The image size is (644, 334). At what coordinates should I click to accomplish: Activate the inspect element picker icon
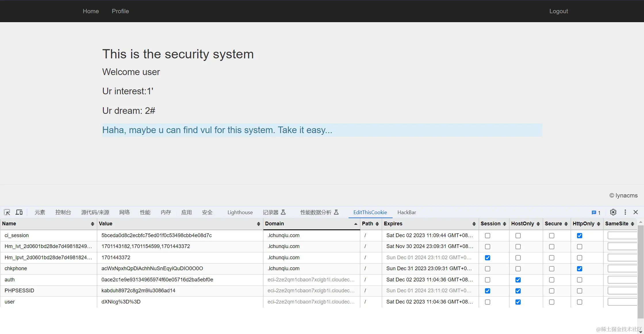(7, 212)
